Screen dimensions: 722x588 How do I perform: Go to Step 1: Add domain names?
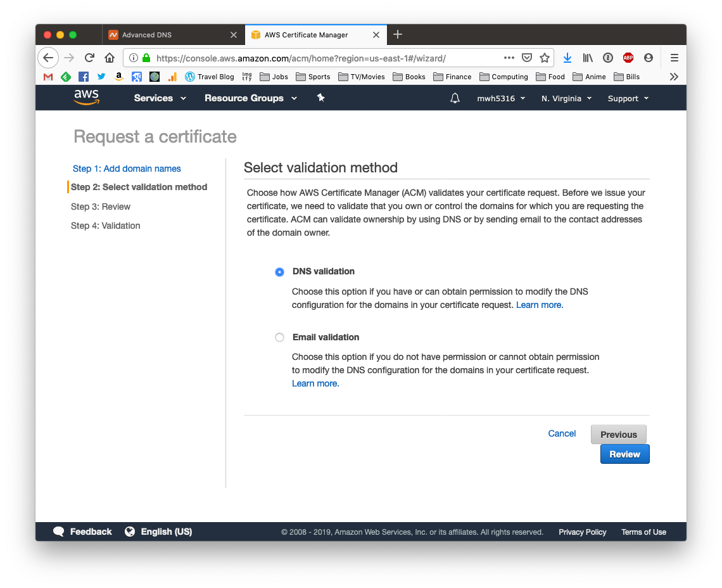127,169
